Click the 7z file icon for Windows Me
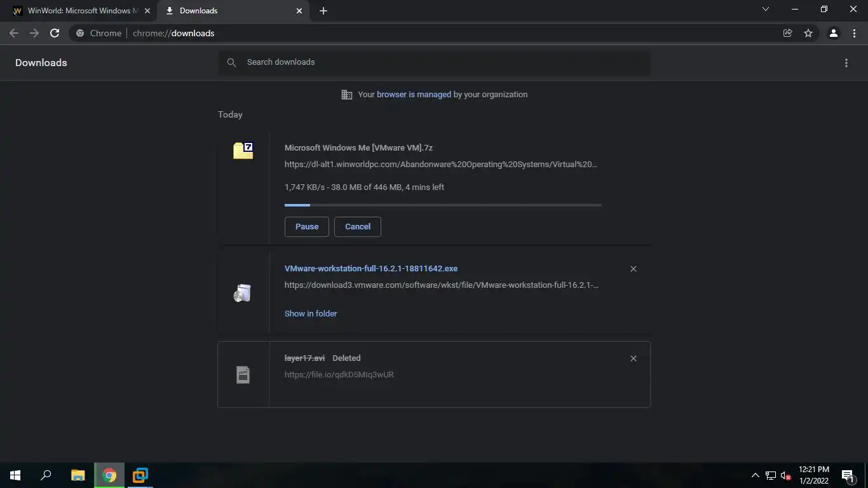This screenshot has width=868, height=488. coord(243,151)
